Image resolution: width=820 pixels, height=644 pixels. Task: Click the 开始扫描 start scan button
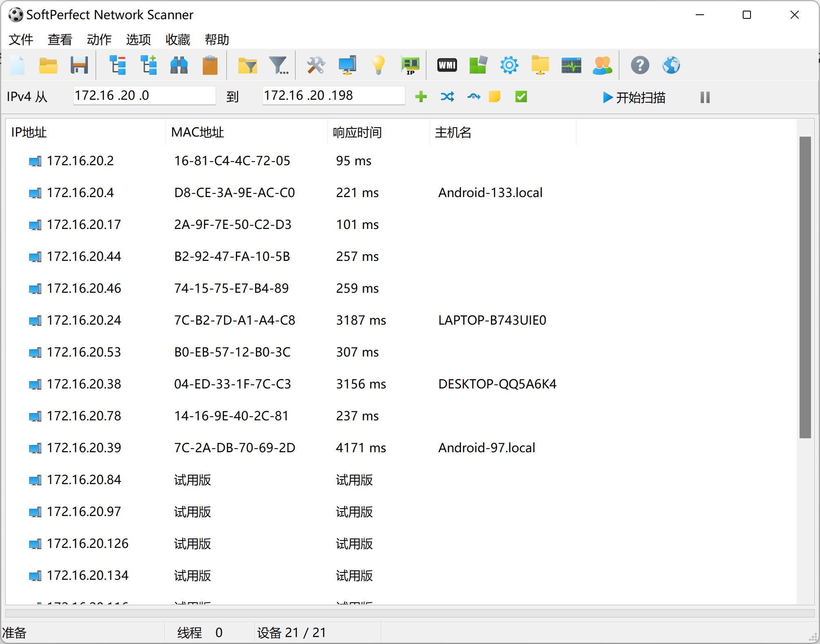coord(634,97)
